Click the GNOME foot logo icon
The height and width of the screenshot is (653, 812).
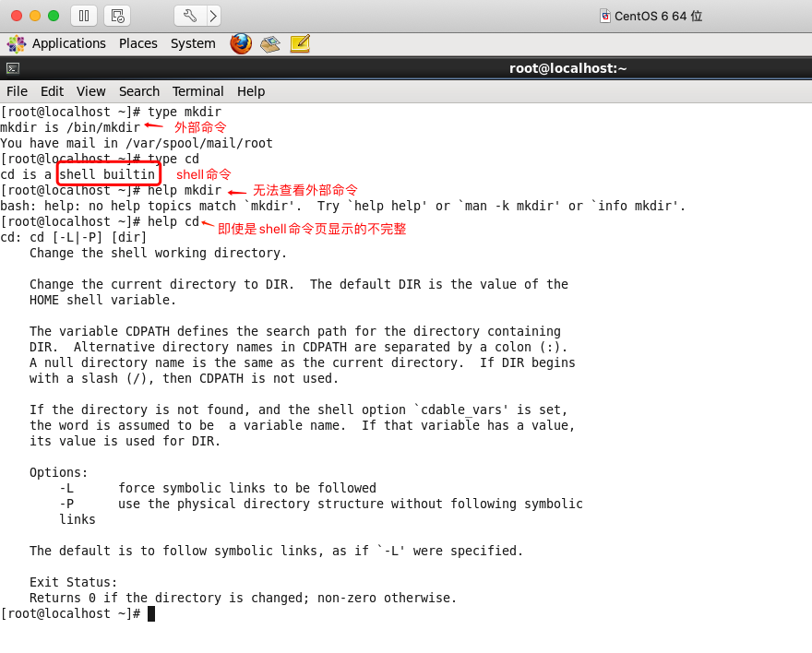pos(17,44)
